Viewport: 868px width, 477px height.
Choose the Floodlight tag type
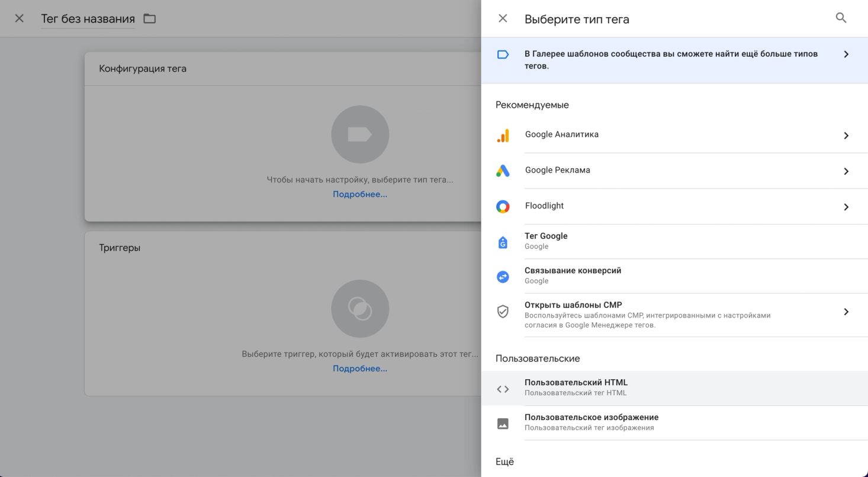[674, 206]
